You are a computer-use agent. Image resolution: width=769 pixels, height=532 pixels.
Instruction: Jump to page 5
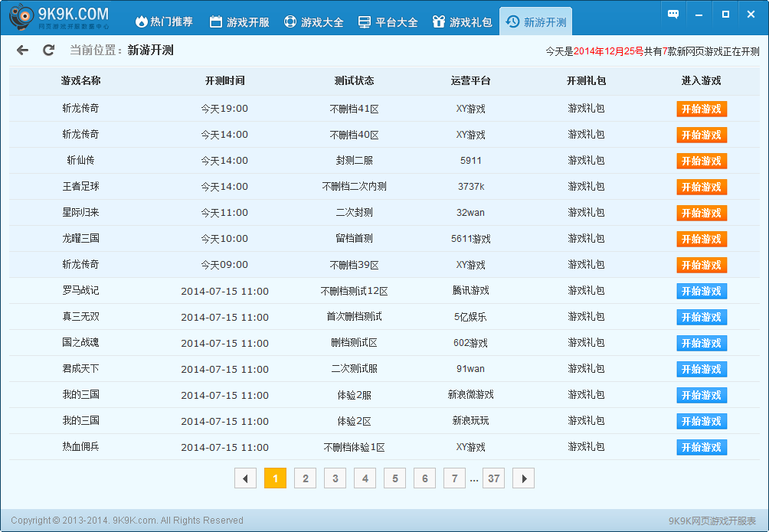click(394, 478)
